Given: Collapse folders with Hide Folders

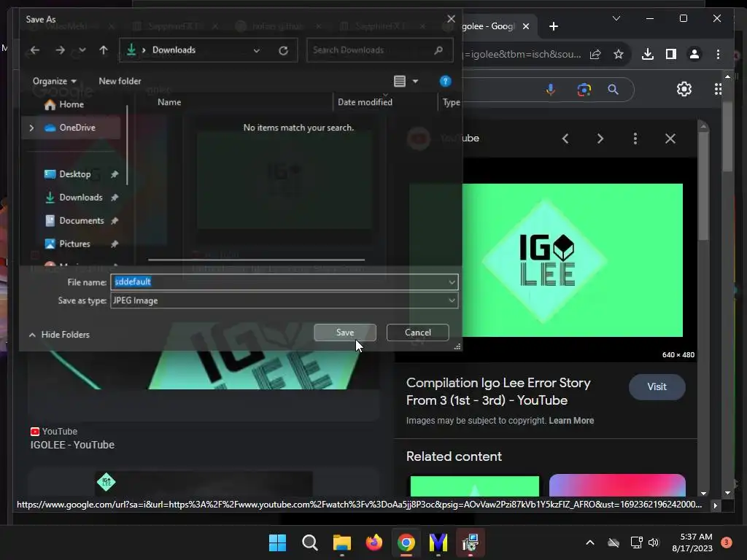Looking at the screenshot, I should (x=59, y=335).
